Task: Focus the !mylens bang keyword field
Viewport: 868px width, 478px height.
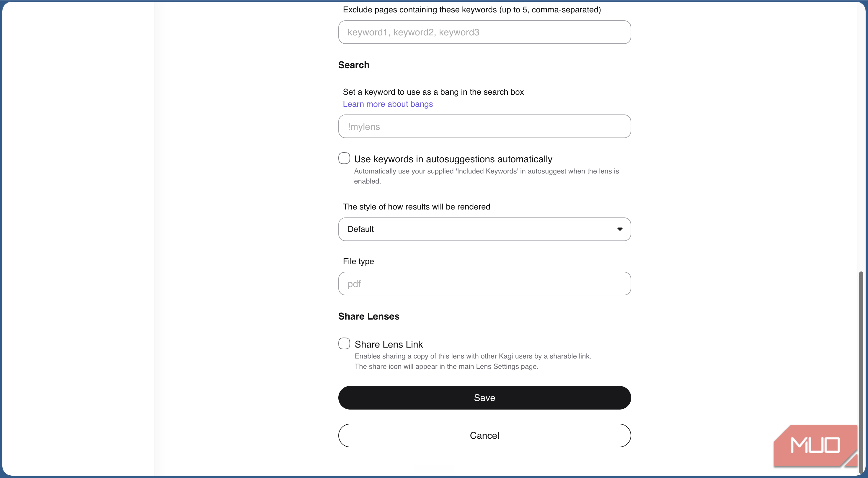Action: (484, 126)
